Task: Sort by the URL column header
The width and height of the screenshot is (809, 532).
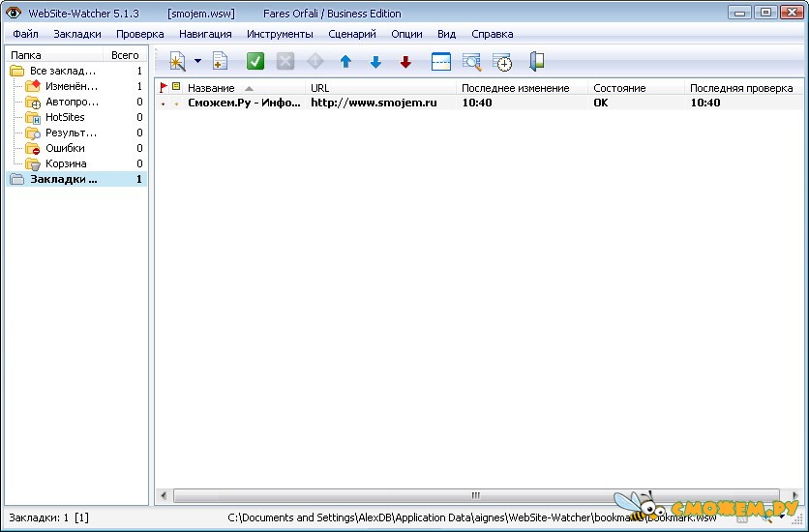Action: tap(380, 88)
